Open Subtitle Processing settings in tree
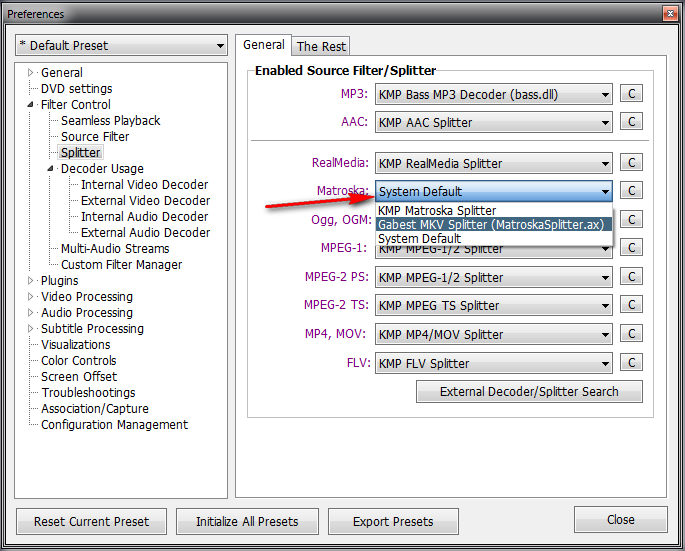685x551 pixels. pyautogui.click(x=92, y=329)
